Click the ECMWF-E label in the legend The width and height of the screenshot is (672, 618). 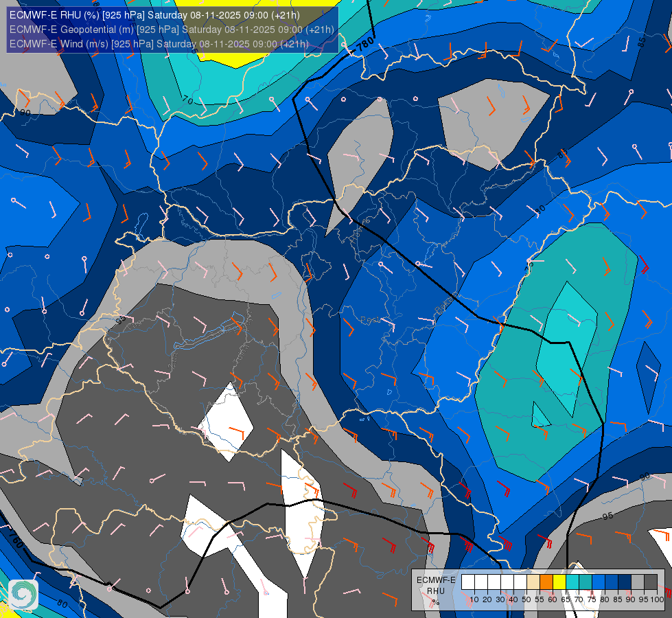click(436, 580)
